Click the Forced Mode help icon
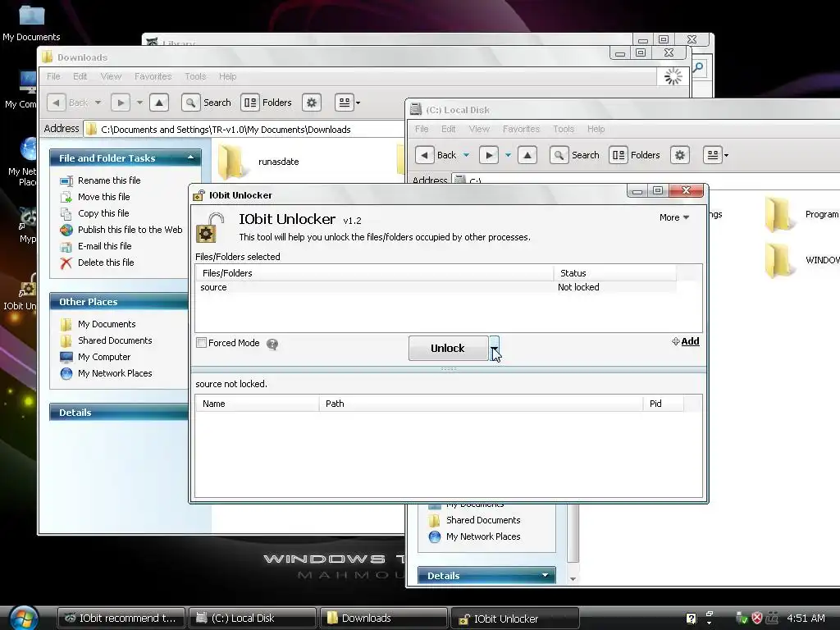The height and width of the screenshot is (630, 840). (x=272, y=344)
